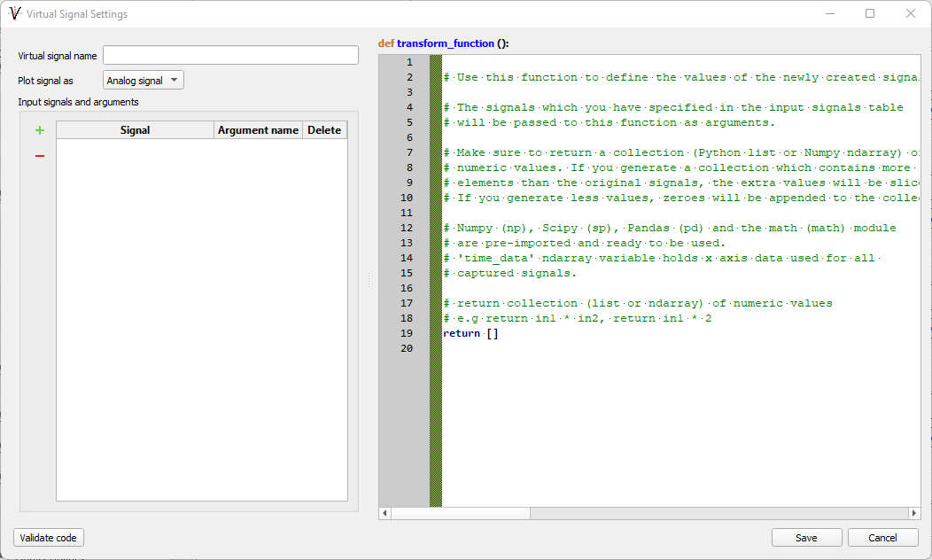
Task: Select the Delete column header
Action: (x=323, y=130)
